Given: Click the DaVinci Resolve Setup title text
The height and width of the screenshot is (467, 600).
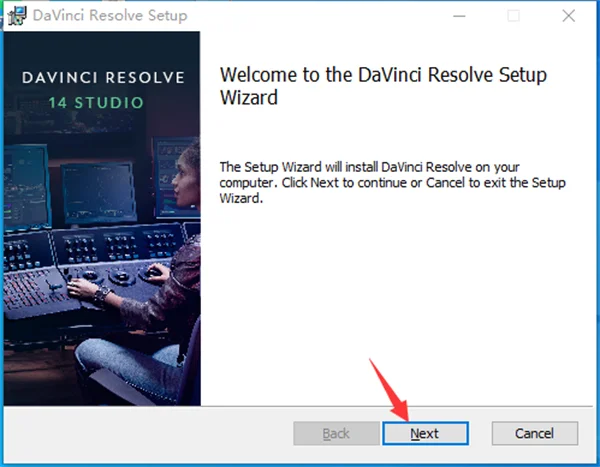Looking at the screenshot, I should 110,15.
